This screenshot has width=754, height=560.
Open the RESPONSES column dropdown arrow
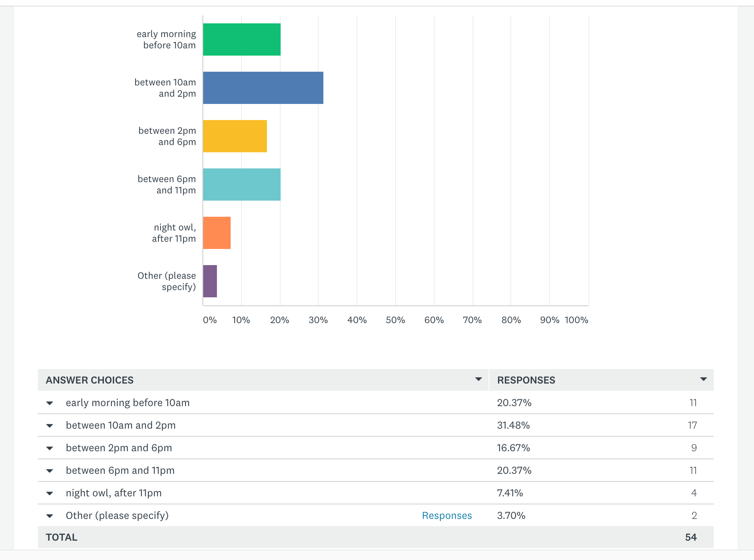[x=704, y=379]
